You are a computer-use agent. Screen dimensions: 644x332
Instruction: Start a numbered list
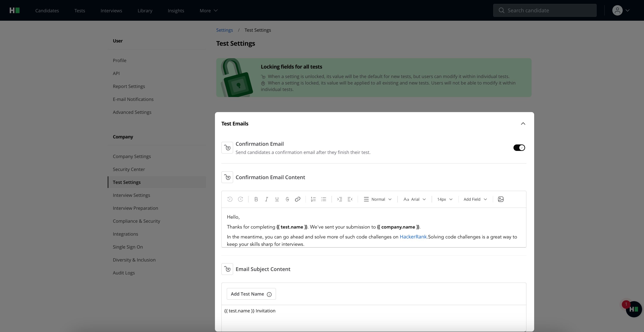[x=313, y=199]
